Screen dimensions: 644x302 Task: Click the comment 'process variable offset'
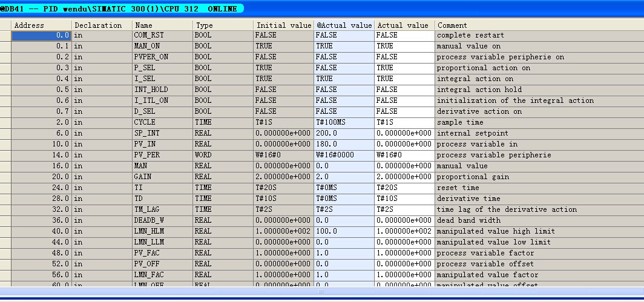click(485, 264)
